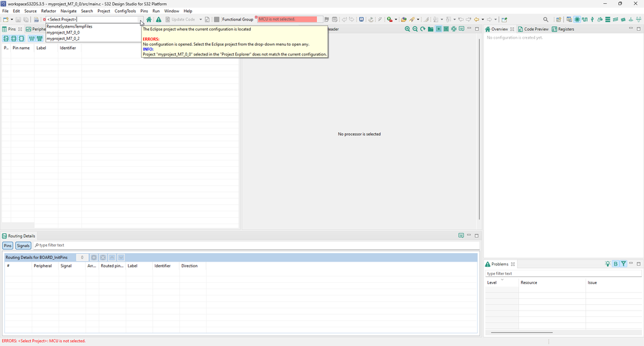Toggle the W-shaped pin filter icon
The image size is (644, 346).
pyautogui.click(x=32, y=38)
